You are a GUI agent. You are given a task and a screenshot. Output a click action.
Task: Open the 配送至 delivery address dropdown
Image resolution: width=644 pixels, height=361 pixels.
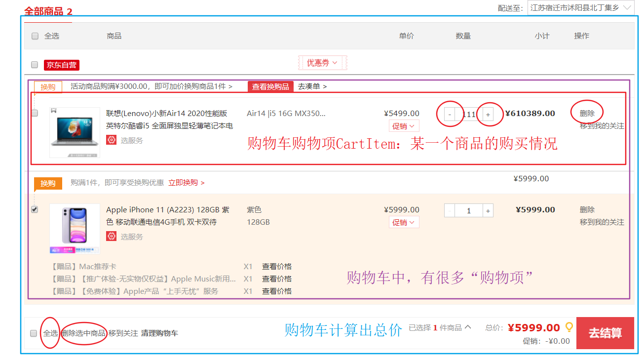581,7
